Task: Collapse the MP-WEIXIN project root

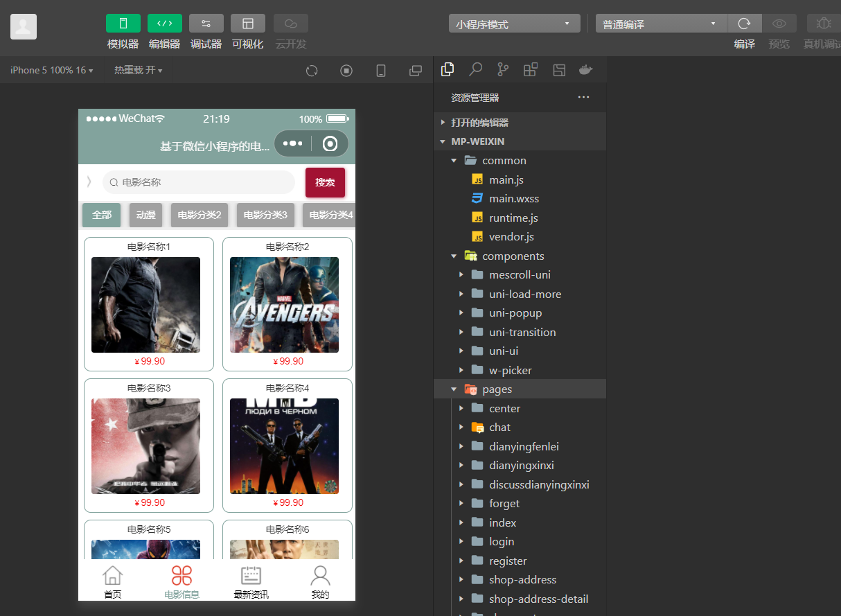Action: 520,141
